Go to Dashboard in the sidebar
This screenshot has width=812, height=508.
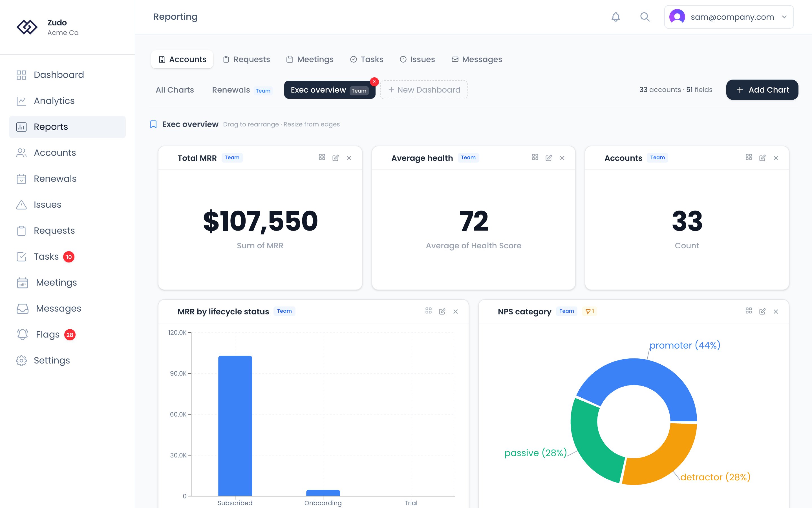(x=67, y=75)
